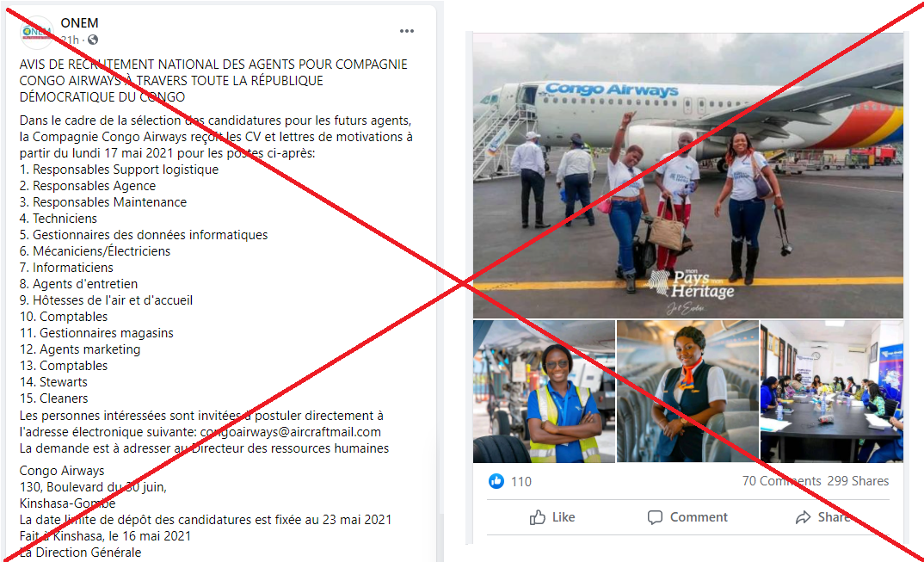Click the thumbs-up Like icon
924x562 pixels.
pyautogui.click(x=538, y=518)
